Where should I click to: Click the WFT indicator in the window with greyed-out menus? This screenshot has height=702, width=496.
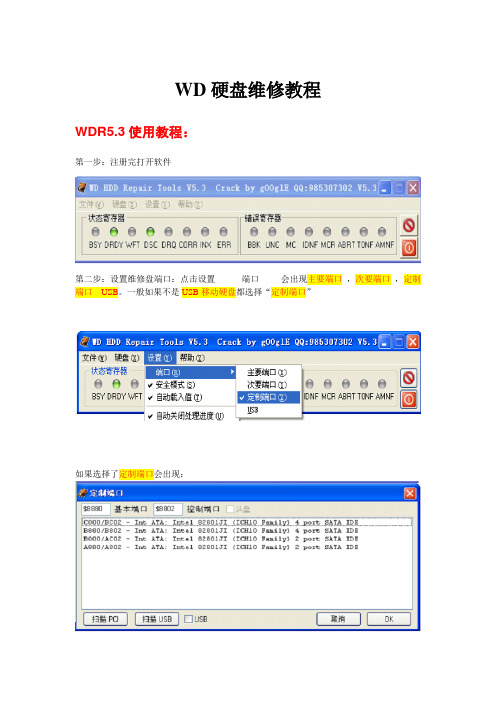click(132, 232)
